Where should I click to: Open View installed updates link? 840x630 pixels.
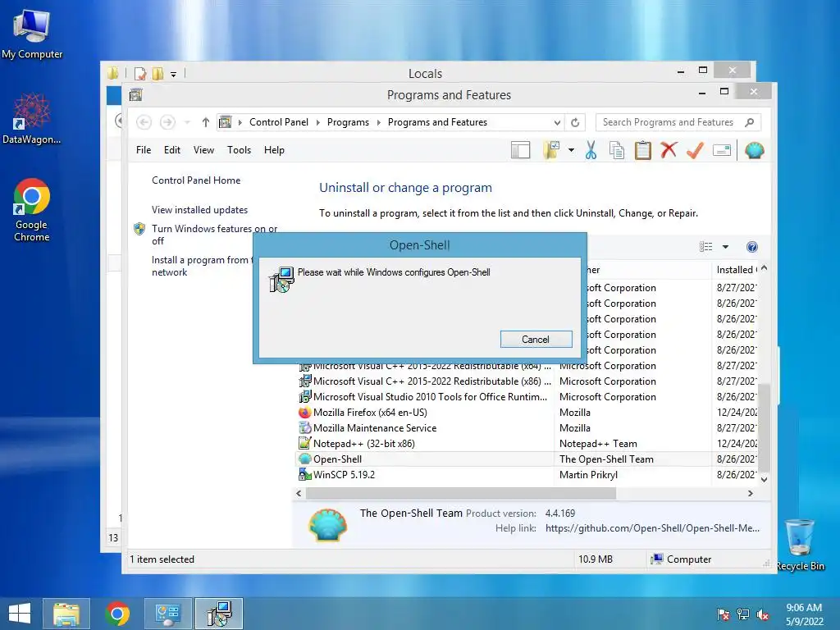tap(200, 210)
